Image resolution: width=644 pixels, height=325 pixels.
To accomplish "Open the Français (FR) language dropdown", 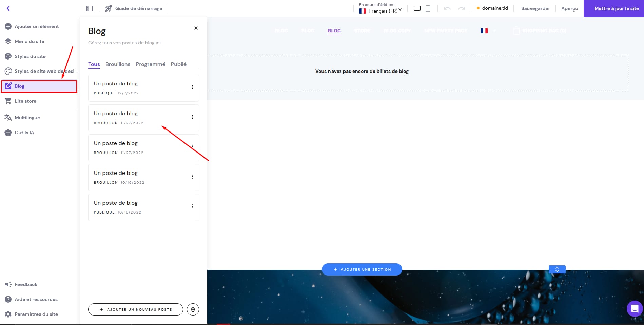I will (380, 11).
